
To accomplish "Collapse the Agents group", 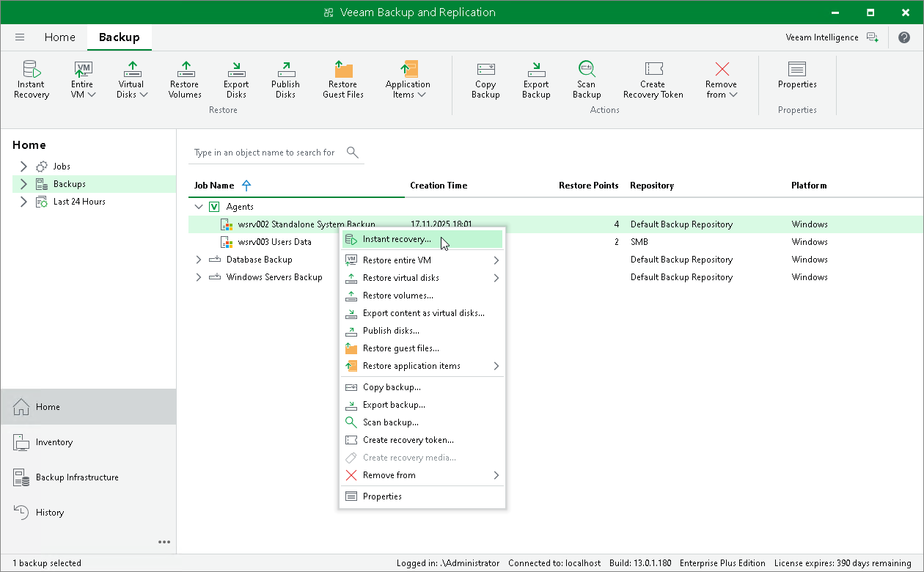I will (x=199, y=207).
